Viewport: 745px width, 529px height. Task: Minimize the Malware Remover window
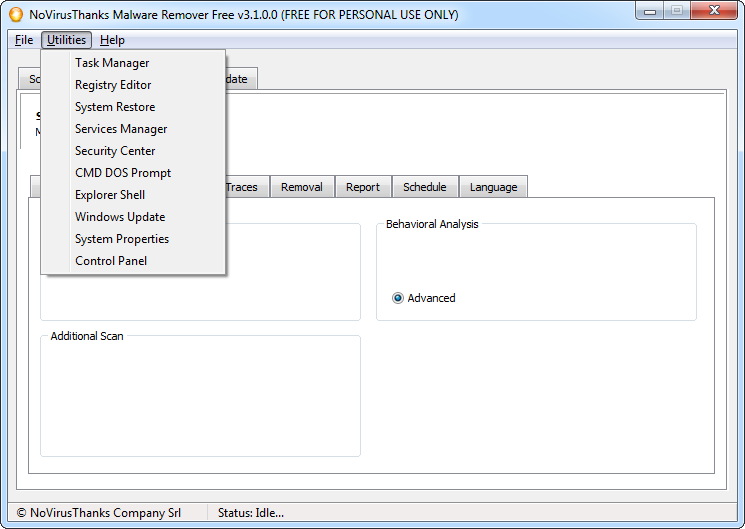(650, 11)
